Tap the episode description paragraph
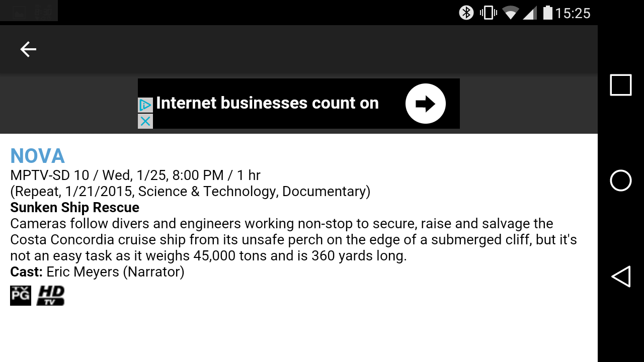The height and width of the screenshot is (362, 644). [293, 240]
